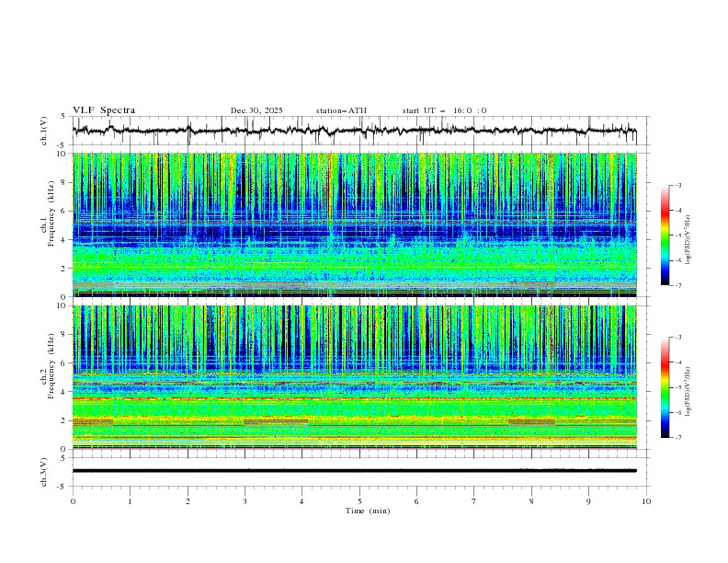Click the ch.2 PSD color scale bar
The width and height of the screenshot is (728, 563).
[x=665, y=387]
